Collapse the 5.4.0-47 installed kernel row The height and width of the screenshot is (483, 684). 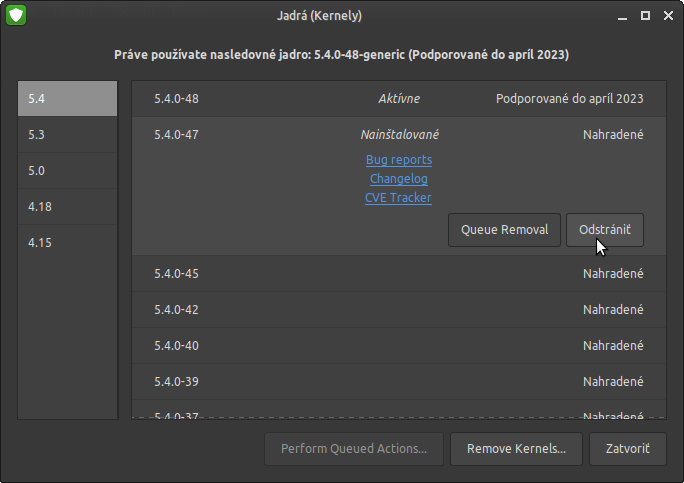click(x=398, y=135)
